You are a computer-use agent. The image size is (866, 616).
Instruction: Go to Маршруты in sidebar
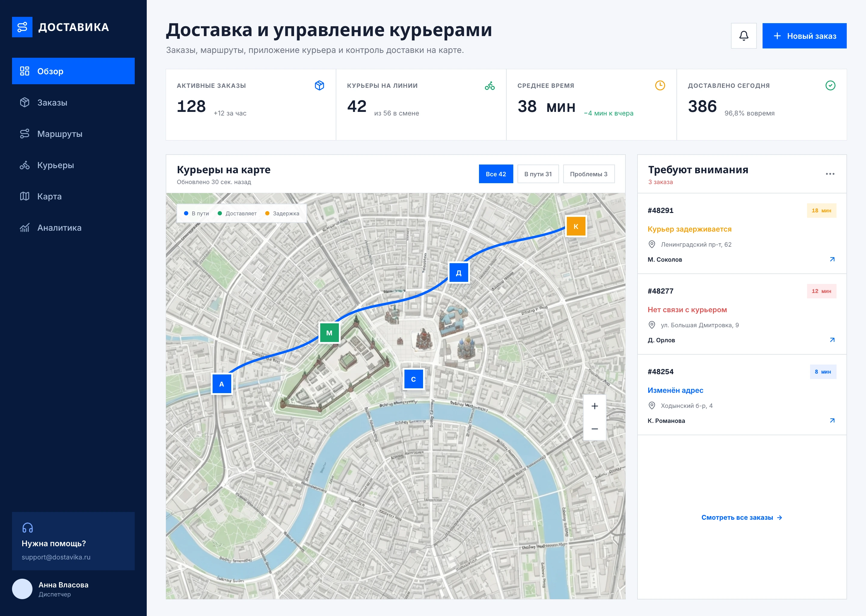pyautogui.click(x=73, y=134)
